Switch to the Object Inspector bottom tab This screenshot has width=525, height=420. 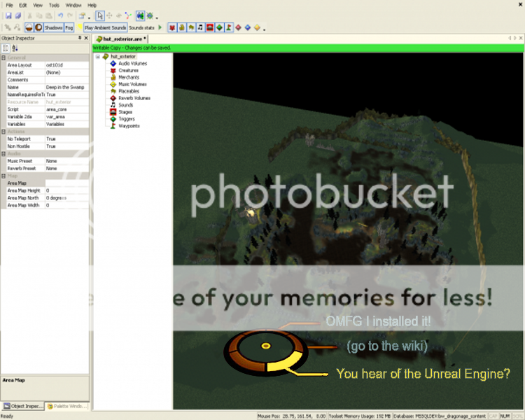pyautogui.click(x=23, y=406)
